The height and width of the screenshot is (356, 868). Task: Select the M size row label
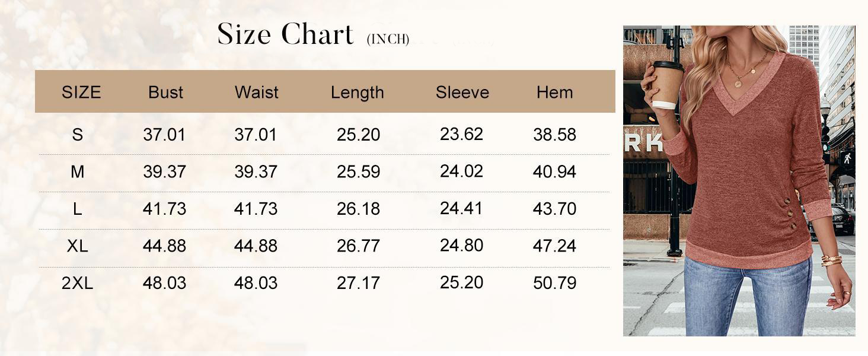(77, 171)
